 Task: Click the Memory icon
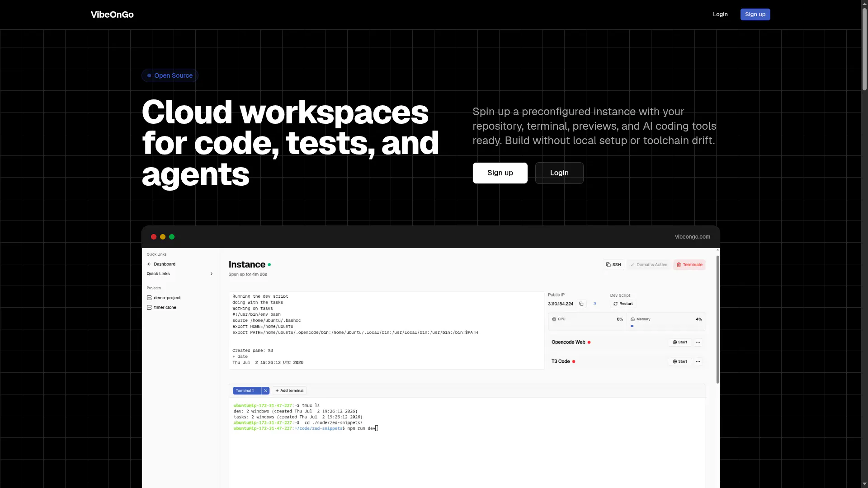coord(633,319)
